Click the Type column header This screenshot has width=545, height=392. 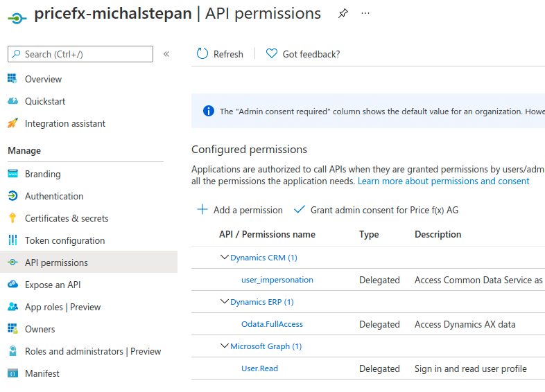coord(369,234)
